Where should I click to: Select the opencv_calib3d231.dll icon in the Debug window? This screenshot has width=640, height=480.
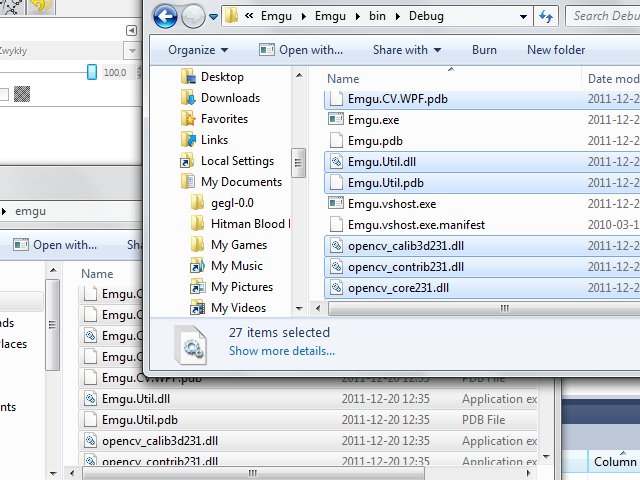tap(336, 246)
